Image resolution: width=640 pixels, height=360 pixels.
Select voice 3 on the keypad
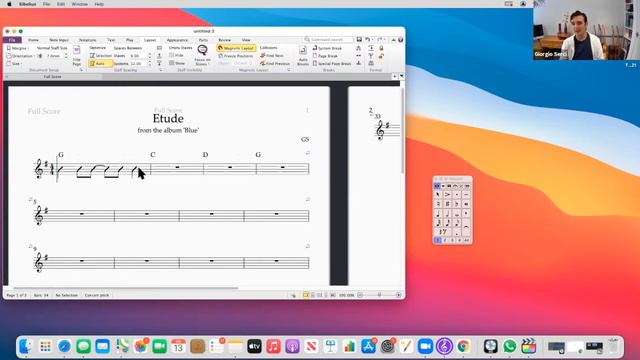[452, 240]
